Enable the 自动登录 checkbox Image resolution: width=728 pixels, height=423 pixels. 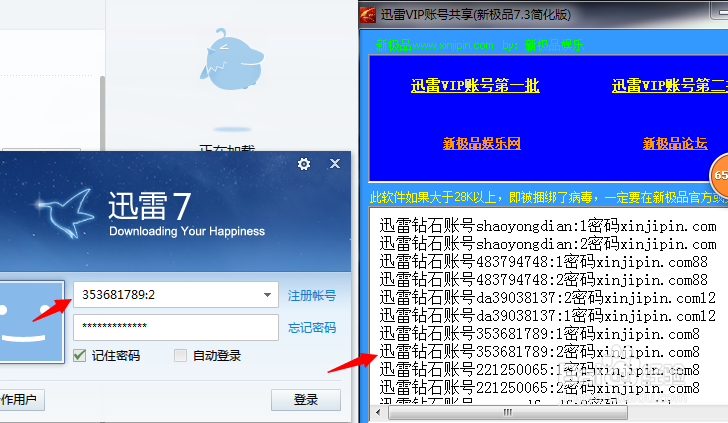tap(180, 356)
